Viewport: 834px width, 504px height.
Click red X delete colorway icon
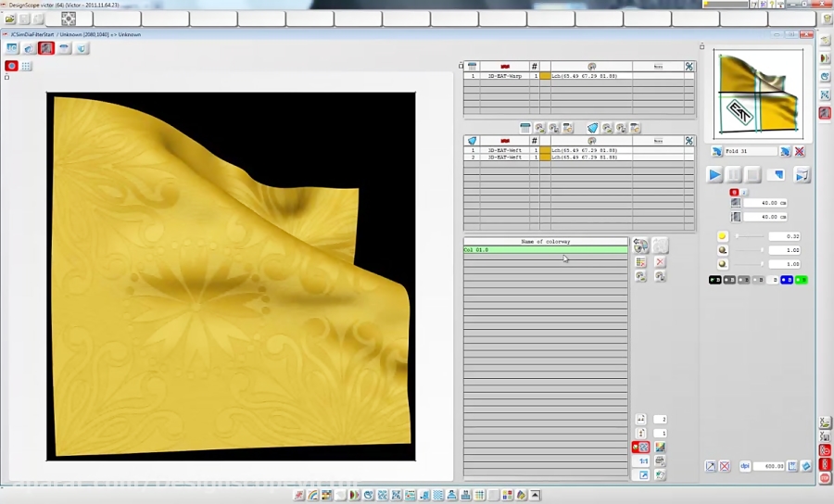coord(660,262)
